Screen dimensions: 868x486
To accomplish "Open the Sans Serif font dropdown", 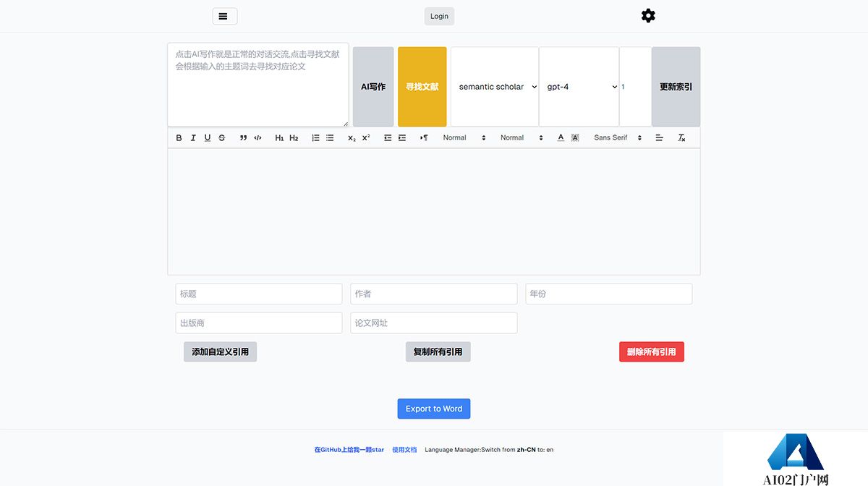I will 618,137.
